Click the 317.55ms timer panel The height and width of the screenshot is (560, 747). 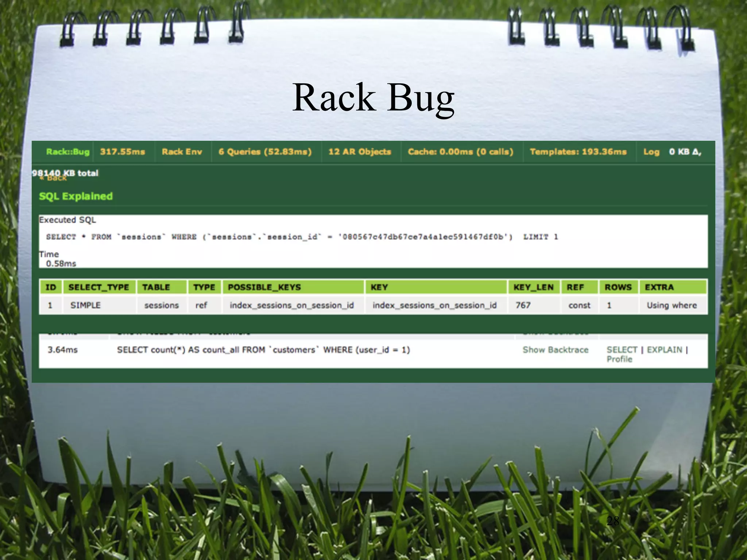pyautogui.click(x=123, y=152)
